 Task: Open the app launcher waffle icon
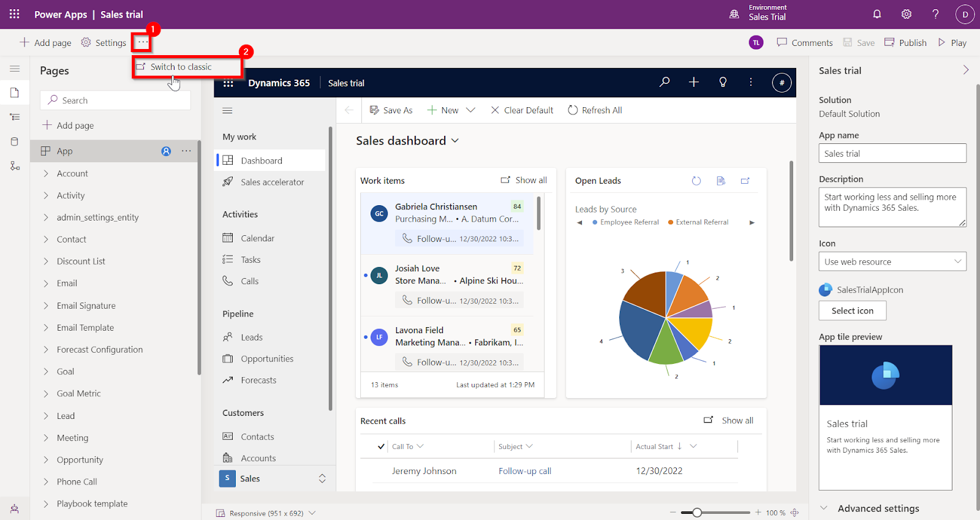[15, 14]
